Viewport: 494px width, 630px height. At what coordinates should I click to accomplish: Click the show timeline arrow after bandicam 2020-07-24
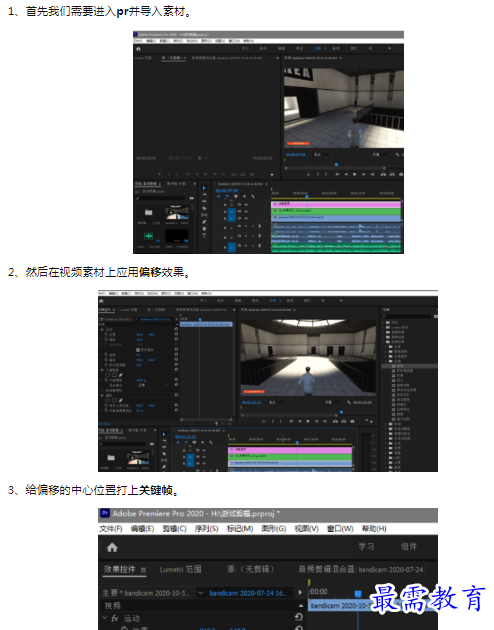tap(300, 593)
